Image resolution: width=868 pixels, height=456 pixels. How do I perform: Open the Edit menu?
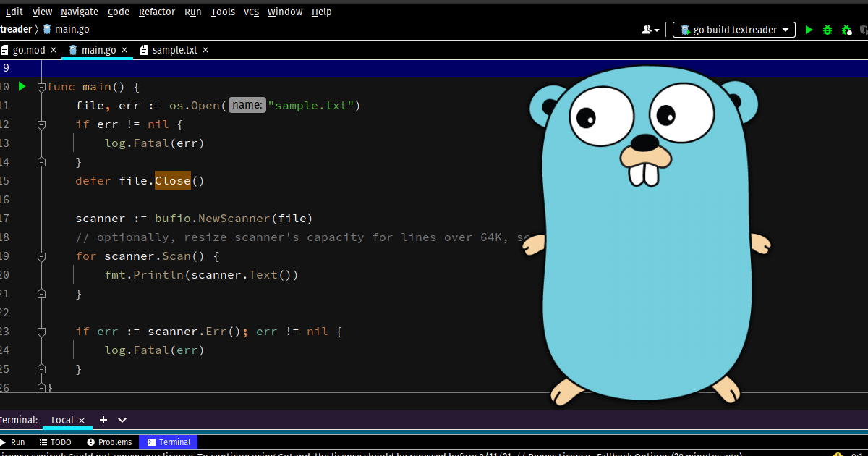click(x=14, y=12)
